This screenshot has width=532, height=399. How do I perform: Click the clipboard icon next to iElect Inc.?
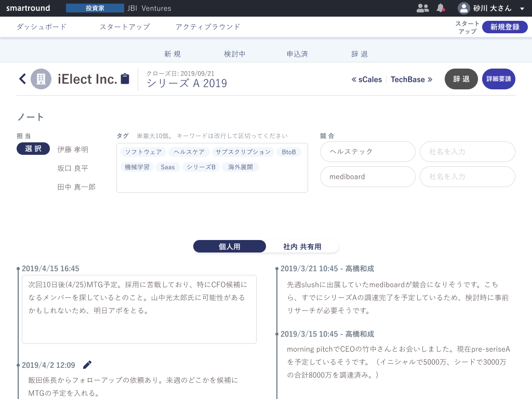pos(125,79)
